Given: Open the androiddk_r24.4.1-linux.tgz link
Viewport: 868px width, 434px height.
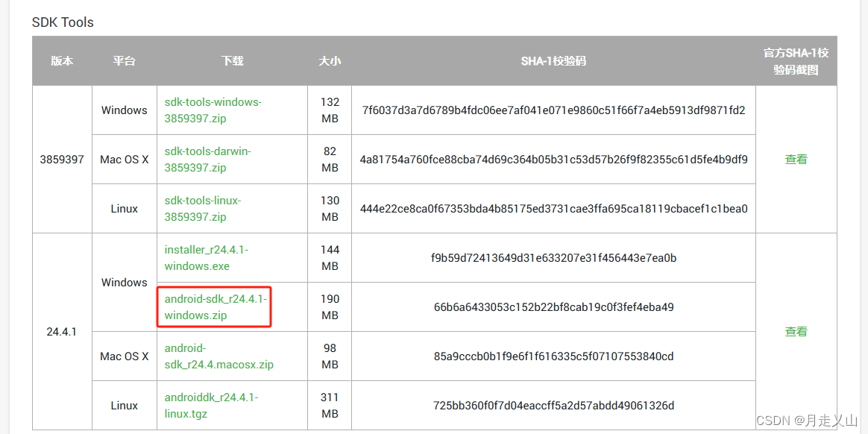Looking at the screenshot, I should pyautogui.click(x=212, y=406).
